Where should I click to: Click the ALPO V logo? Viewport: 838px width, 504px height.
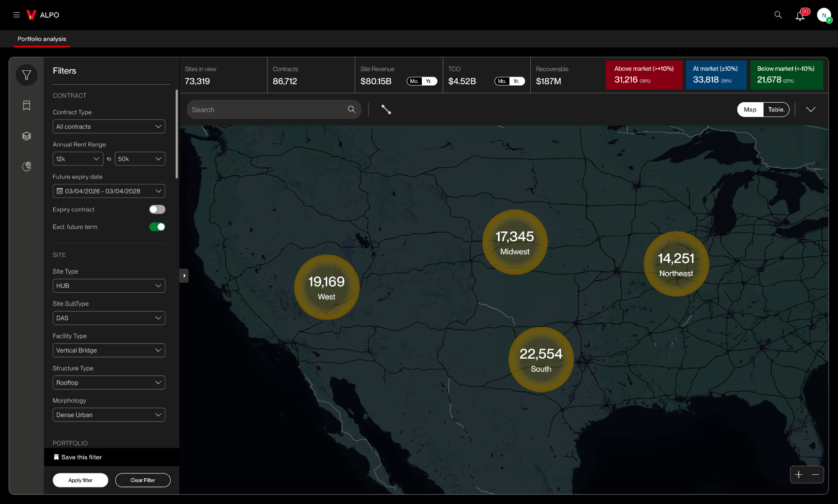coord(31,15)
